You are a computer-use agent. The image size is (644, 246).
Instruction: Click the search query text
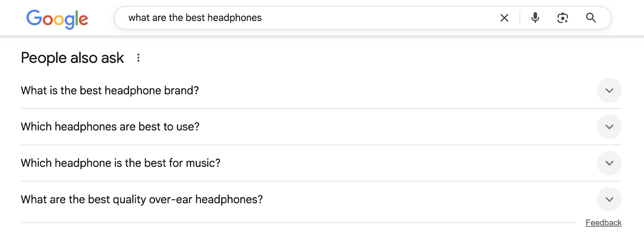195,18
